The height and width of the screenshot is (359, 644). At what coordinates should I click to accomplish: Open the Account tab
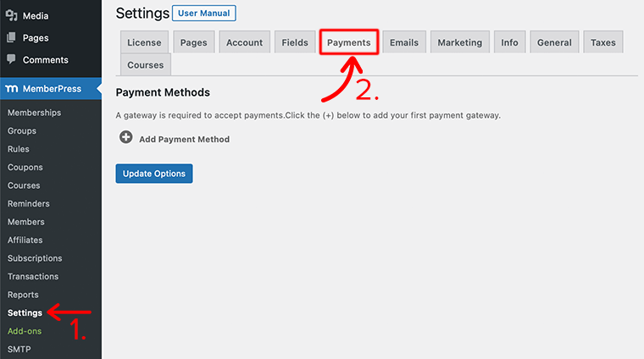coord(244,42)
